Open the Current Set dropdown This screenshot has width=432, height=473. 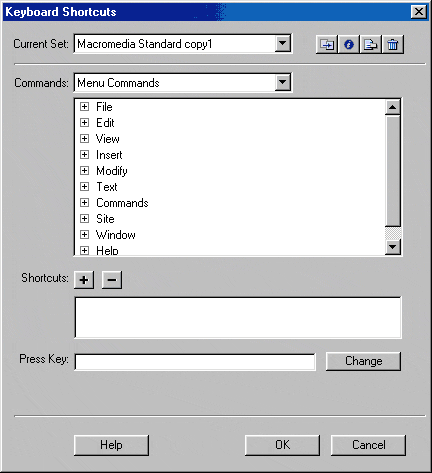pyautogui.click(x=282, y=43)
